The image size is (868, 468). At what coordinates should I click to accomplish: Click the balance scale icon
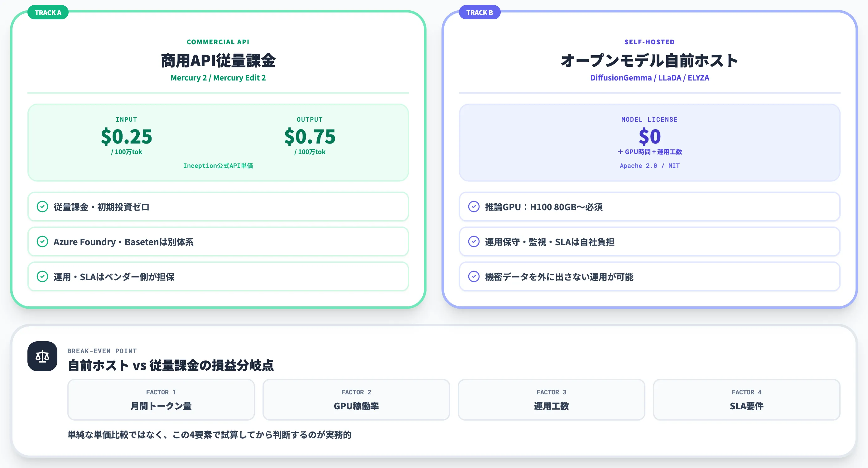tap(42, 356)
